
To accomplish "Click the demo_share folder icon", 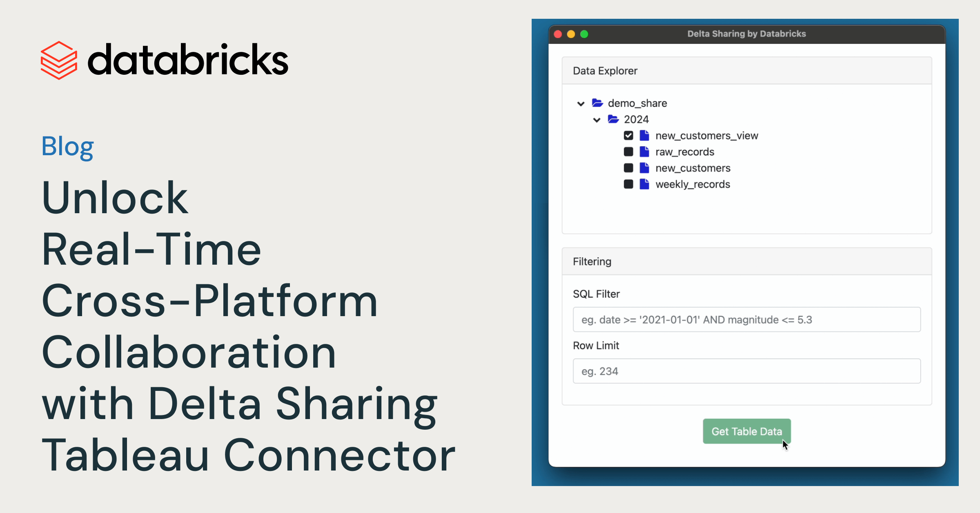I will point(596,103).
